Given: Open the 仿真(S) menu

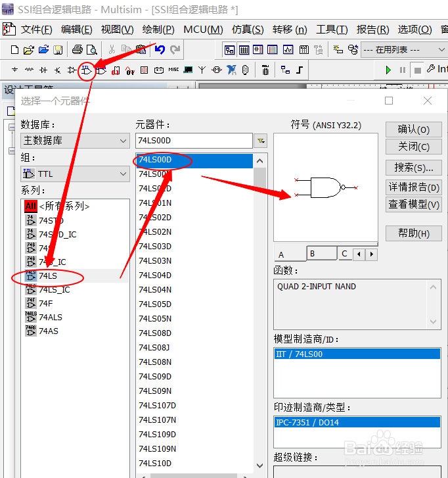Looking at the screenshot, I should [x=248, y=30].
